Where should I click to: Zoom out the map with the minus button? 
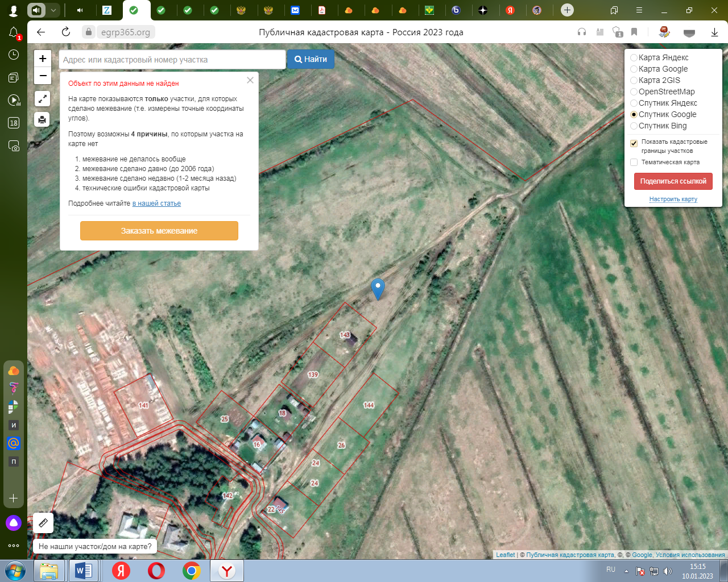point(43,76)
